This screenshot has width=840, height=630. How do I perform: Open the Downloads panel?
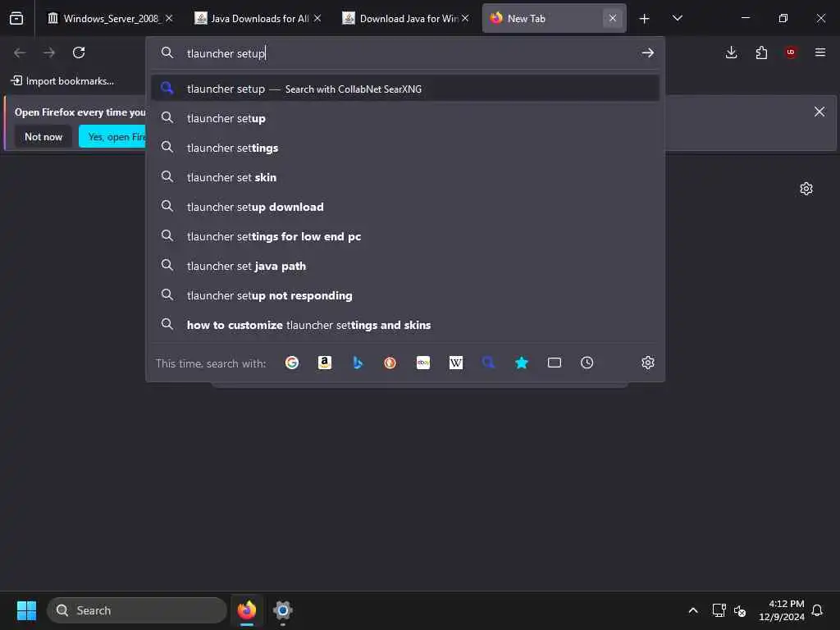tap(731, 52)
